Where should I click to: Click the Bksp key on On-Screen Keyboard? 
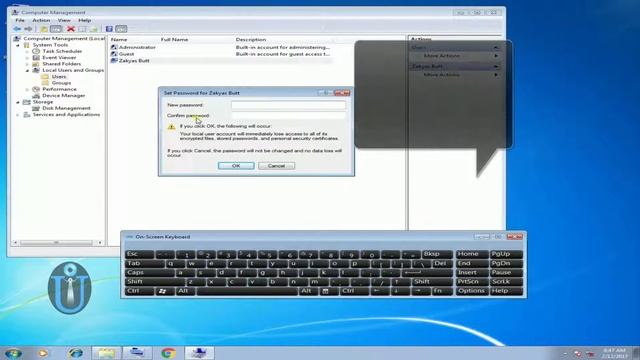click(x=437, y=254)
